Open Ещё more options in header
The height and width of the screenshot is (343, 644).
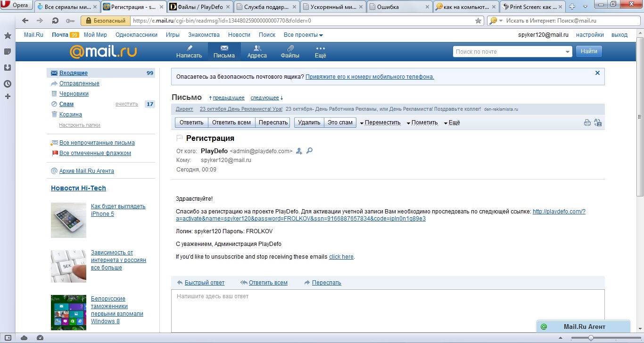[321, 51]
